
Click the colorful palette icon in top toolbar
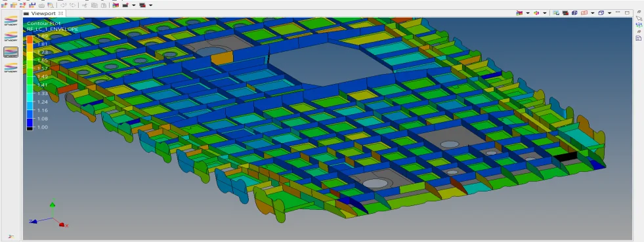(x=116, y=5)
